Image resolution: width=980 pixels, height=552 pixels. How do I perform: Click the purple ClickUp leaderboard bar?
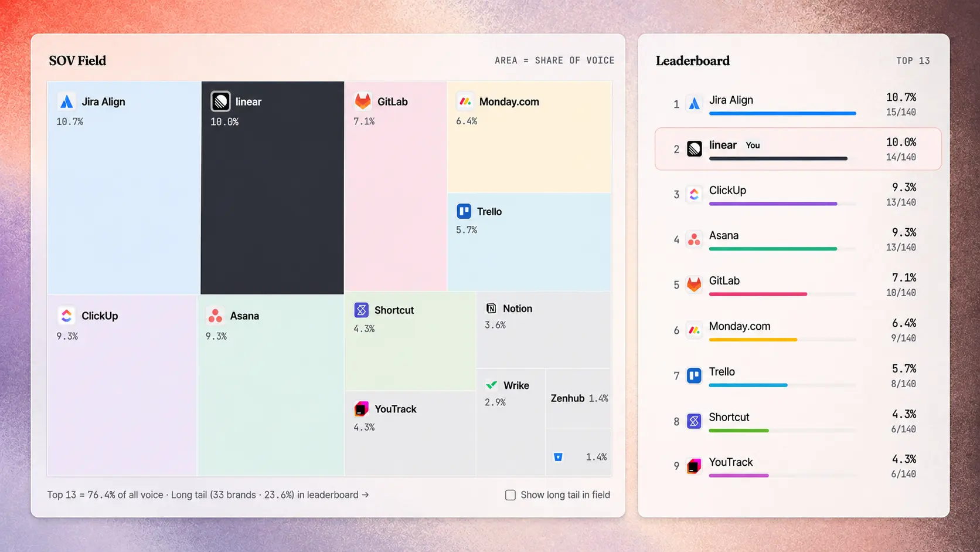pyautogui.click(x=773, y=204)
